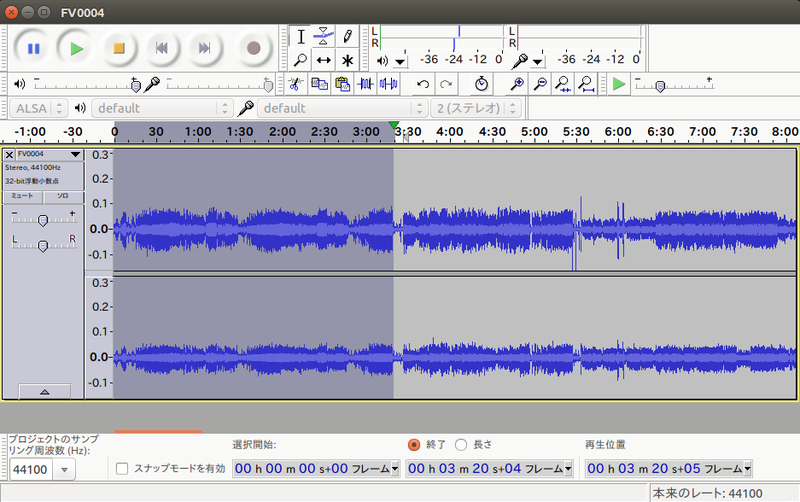Skip to start of the track
The image size is (800, 502).
162,48
